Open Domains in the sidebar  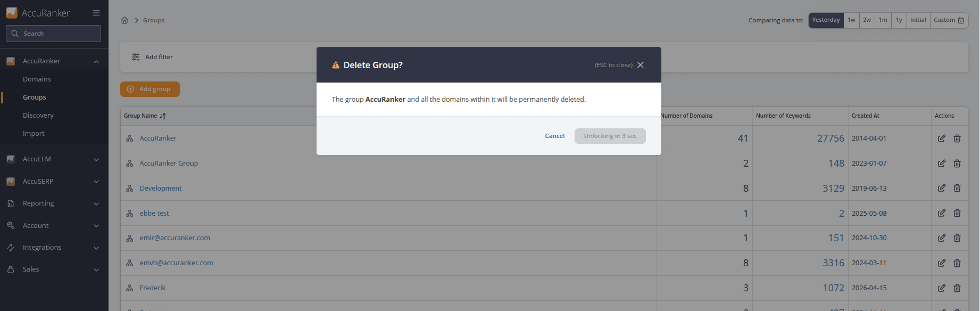37,79
